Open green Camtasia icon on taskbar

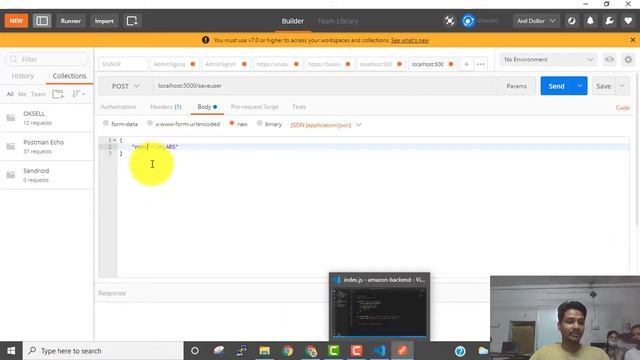coord(333,351)
